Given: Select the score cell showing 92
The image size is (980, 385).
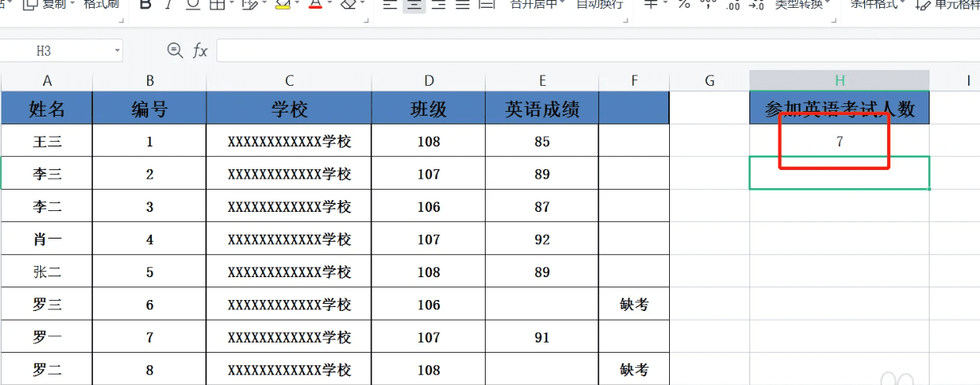Looking at the screenshot, I should pos(542,239).
